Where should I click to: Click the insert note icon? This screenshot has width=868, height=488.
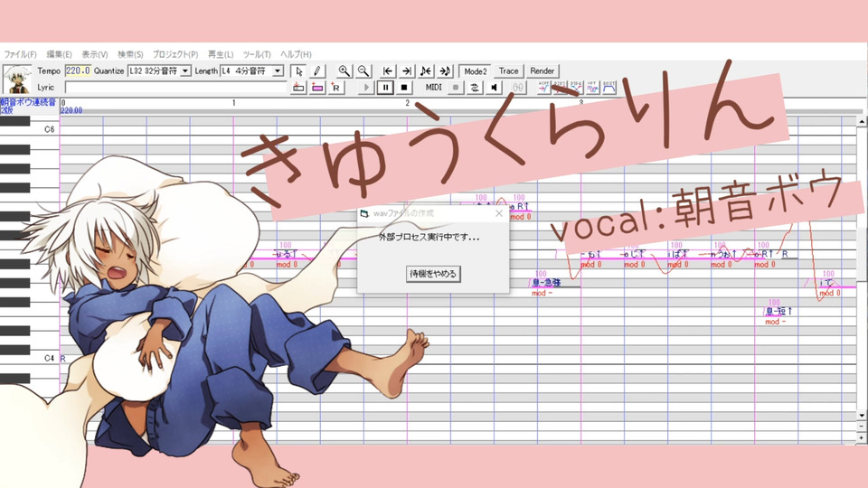(298, 88)
